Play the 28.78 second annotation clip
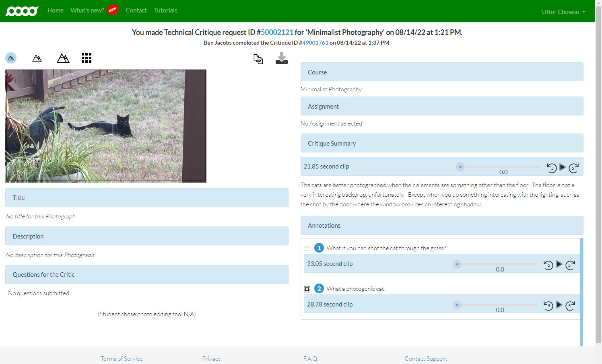Viewport: 602px width, 364px height. [559, 304]
